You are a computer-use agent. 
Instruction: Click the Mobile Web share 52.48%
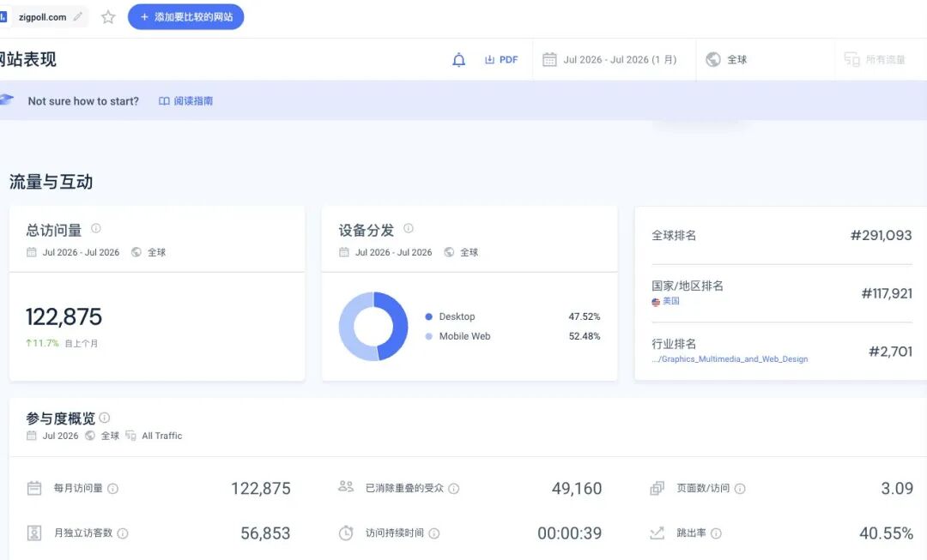click(585, 336)
